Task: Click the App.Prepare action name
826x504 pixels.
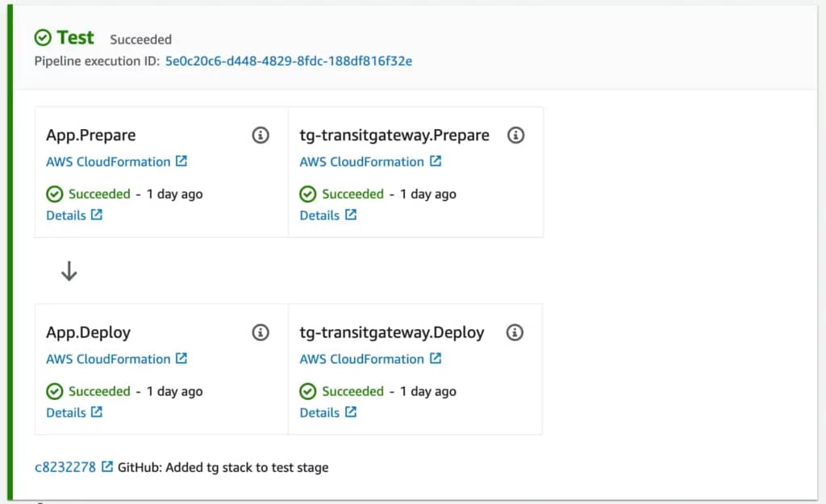Action: (90, 135)
